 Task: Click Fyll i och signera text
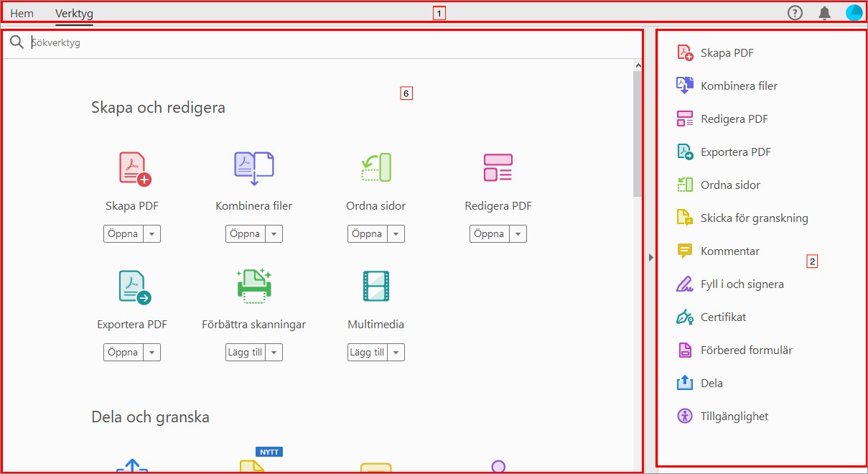pos(742,284)
